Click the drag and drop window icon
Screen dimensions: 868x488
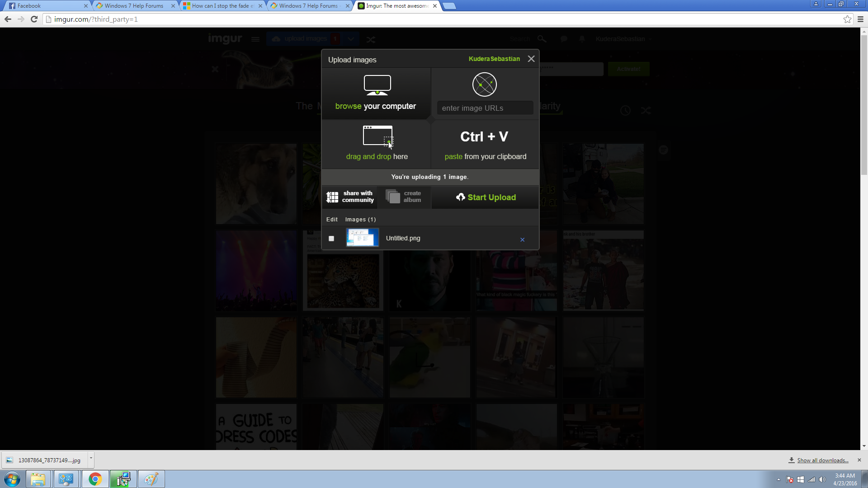[x=378, y=136]
